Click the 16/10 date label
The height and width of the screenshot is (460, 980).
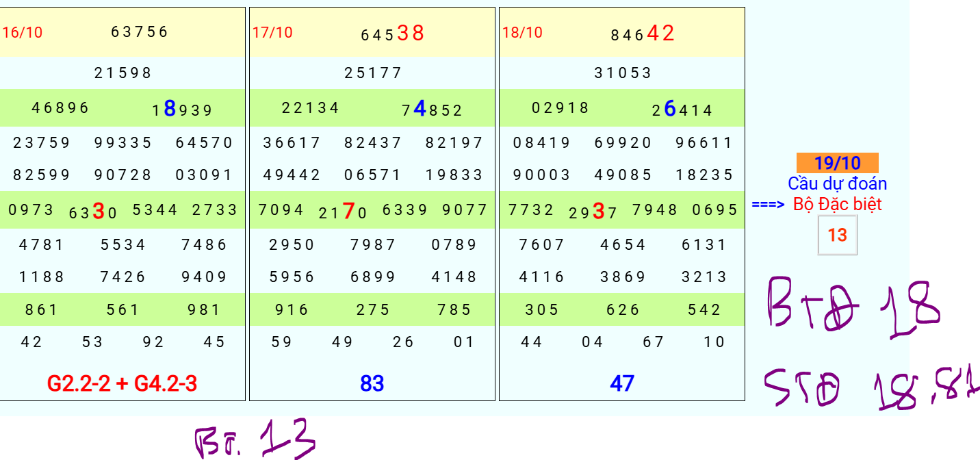[x=22, y=32]
